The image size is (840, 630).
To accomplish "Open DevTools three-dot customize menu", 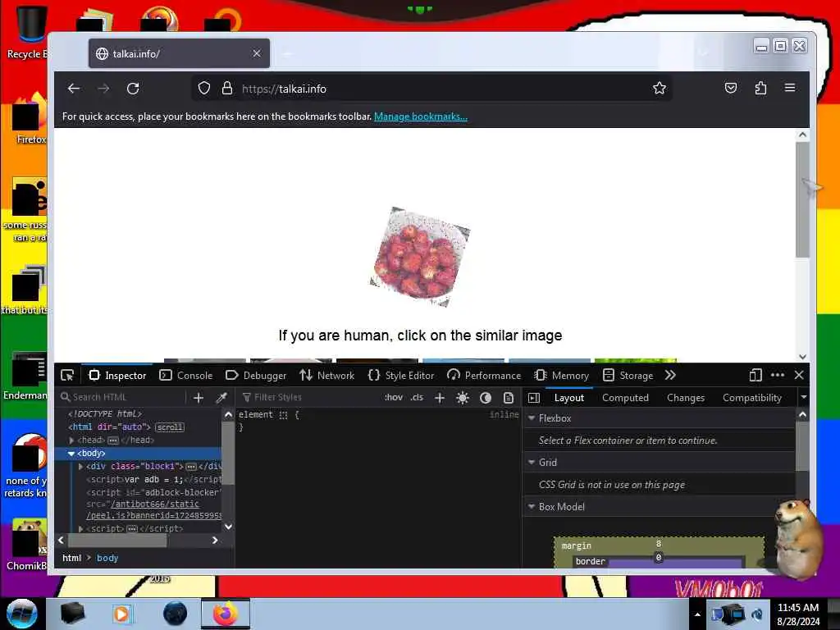I will [778, 375].
